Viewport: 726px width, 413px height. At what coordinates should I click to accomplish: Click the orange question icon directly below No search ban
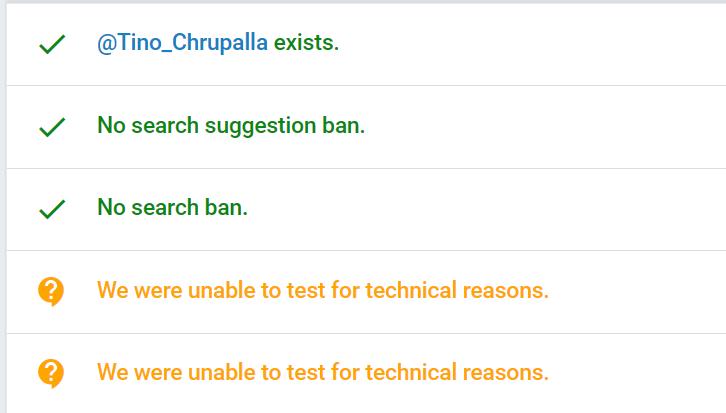50,291
